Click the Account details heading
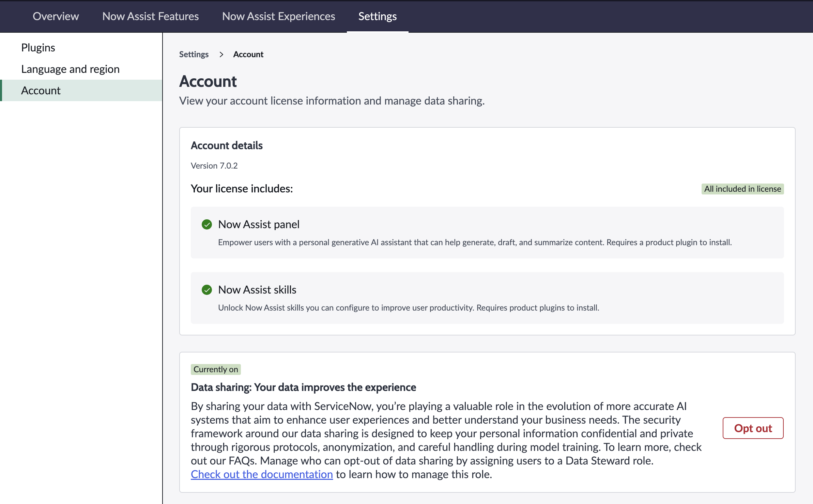 tap(227, 145)
